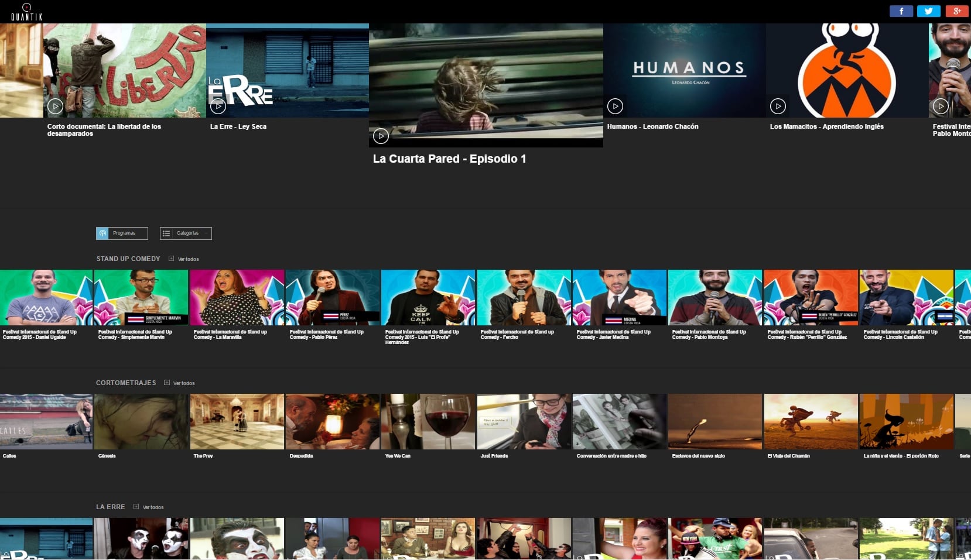Viewport: 971px width, 560px height.
Task: Open the Yes We Can short film thumbnail
Action: tap(428, 421)
